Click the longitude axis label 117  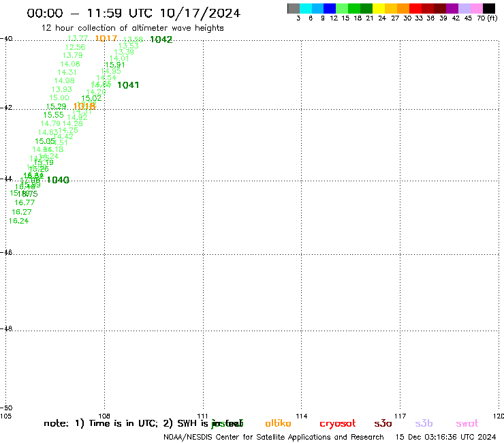(x=400, y=416)
